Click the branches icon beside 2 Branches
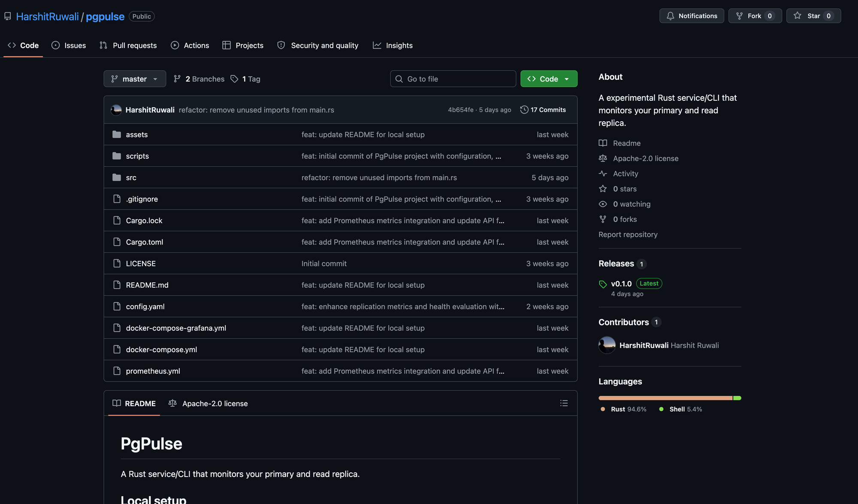 [177, 79]
